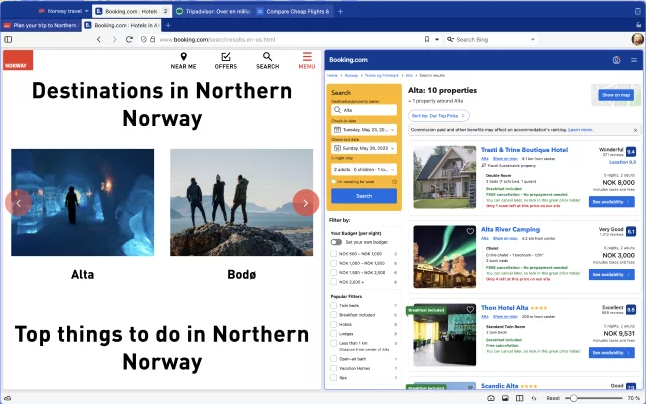
Task: Toggle the Vivaldi side panel icon
Action: [8, 40]
